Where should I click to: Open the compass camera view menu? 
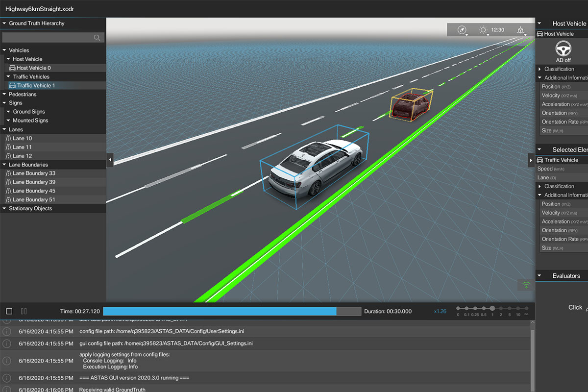coord(462,30)
